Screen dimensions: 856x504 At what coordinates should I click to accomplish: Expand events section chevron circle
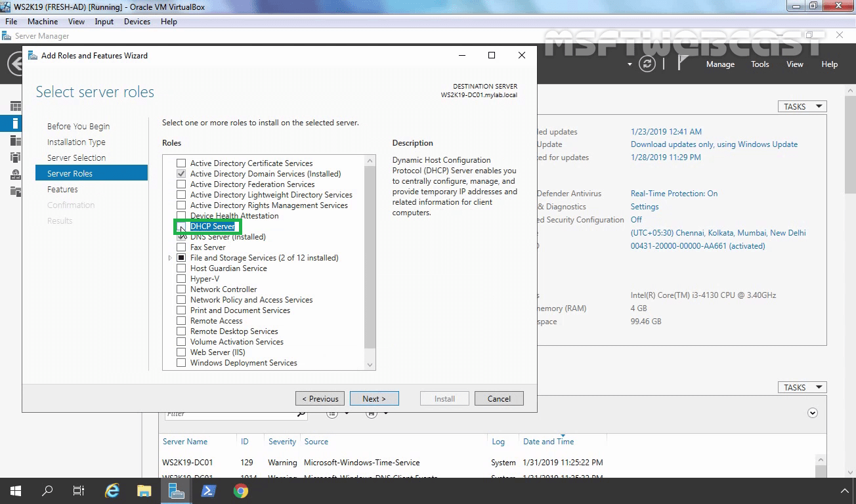click(x=813, y=413)
